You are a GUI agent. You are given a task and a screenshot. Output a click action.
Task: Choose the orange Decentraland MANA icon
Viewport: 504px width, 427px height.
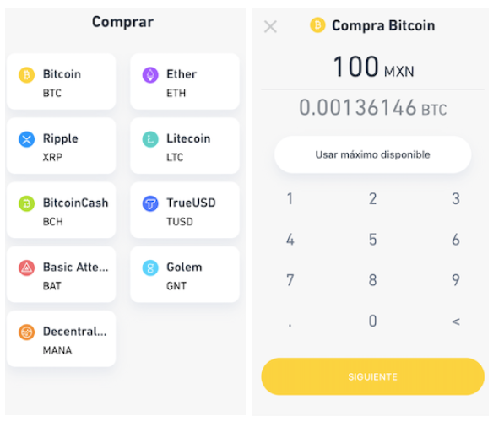click(26, 332)
